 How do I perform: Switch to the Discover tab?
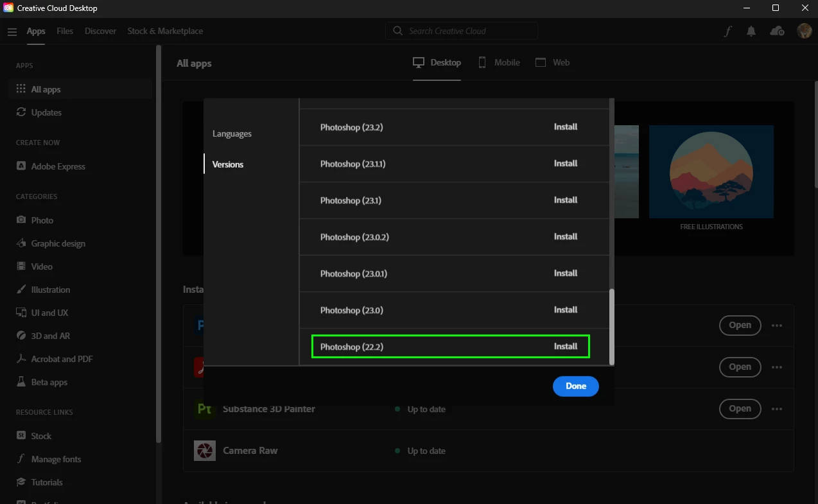coord(101,31)
